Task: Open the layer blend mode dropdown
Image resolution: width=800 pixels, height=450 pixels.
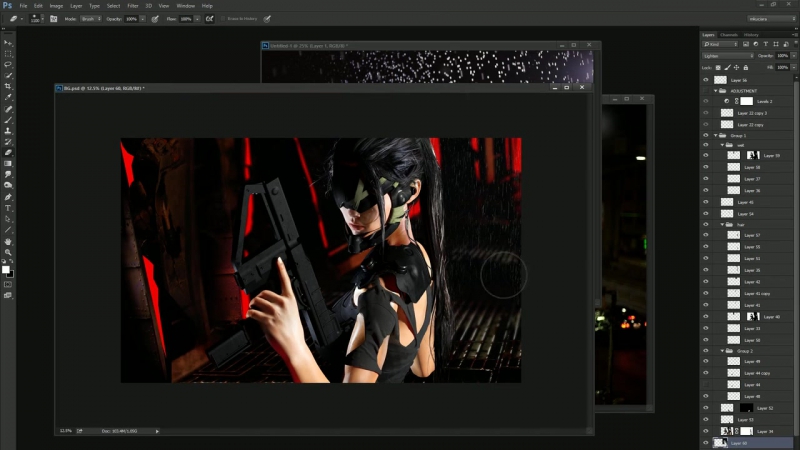Action: (726, 56)
